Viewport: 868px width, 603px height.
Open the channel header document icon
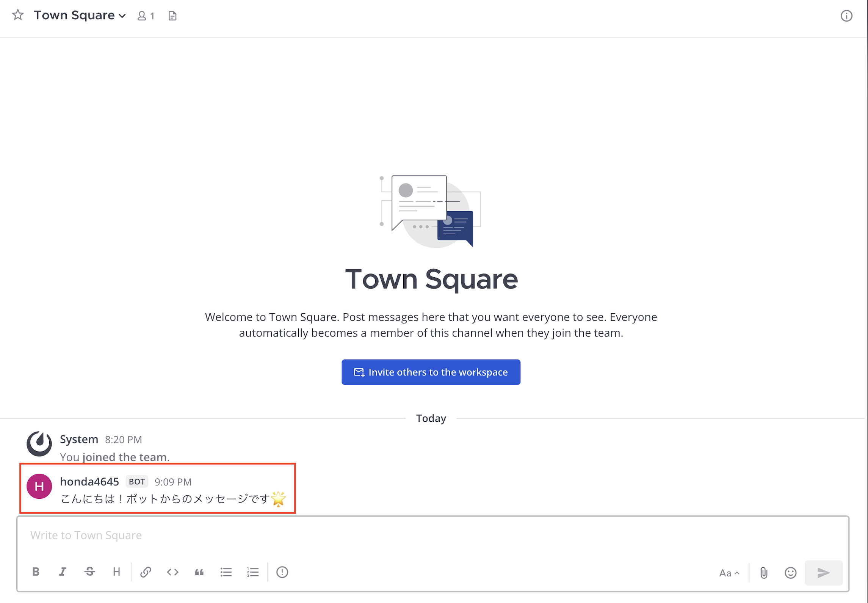[172, 16]
